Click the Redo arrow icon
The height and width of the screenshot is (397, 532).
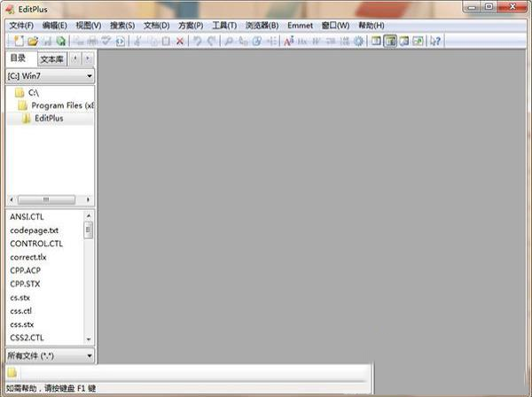pyautogui.click(x=212, y=41)
